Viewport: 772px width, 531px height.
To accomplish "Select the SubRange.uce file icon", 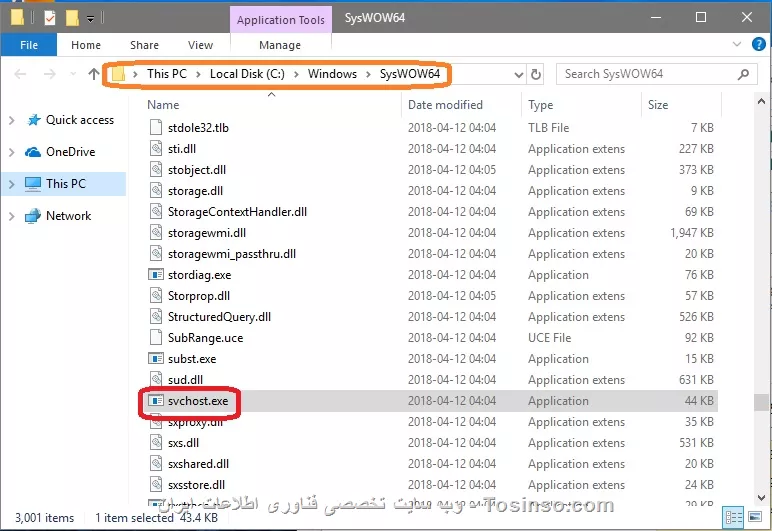I will coord(156,338).
